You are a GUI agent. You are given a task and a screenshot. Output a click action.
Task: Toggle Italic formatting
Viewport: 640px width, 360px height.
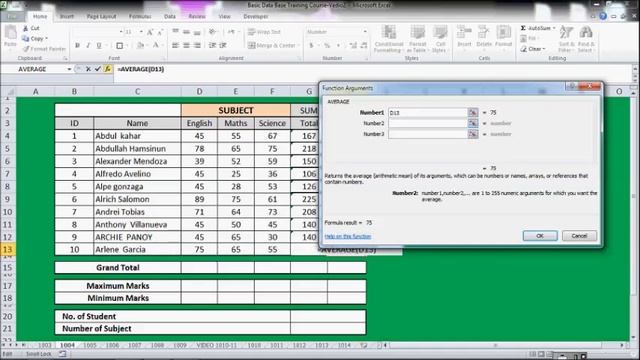tap(88, 45)
